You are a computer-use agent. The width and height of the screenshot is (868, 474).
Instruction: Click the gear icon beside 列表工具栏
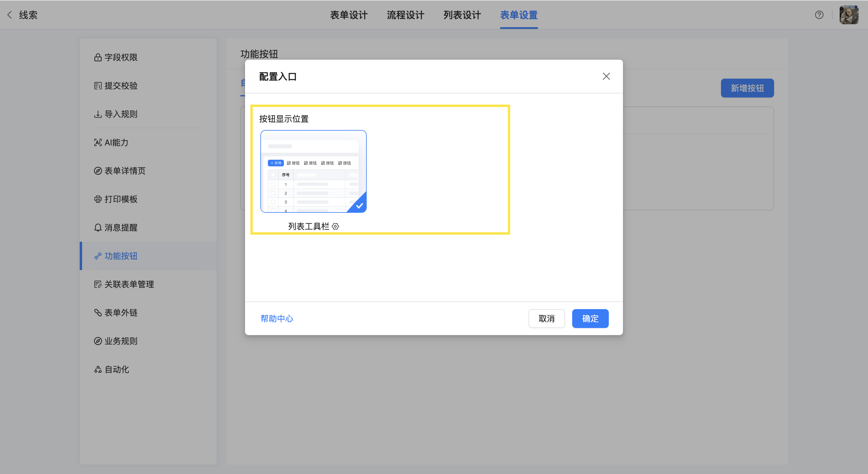[x=335, y=226]
